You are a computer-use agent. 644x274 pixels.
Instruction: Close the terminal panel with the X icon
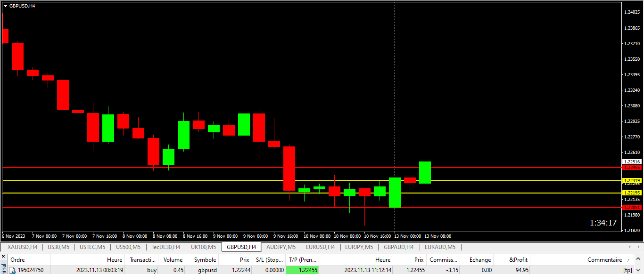[x=3, y=257]
